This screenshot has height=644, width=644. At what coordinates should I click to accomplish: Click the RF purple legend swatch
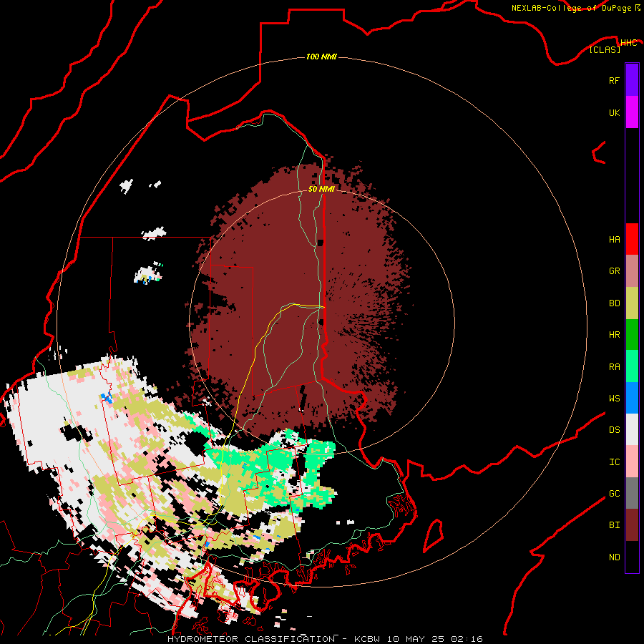632,80
